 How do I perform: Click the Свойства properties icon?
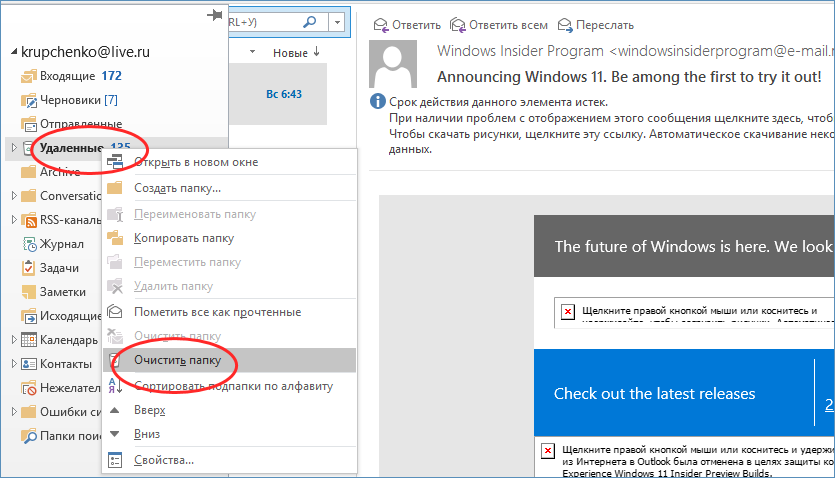tap(115, 460)
